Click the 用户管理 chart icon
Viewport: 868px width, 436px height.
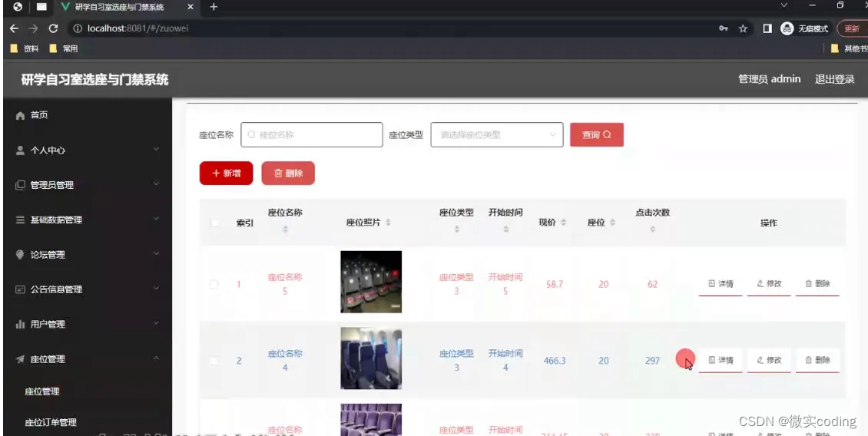coord(21,324)
